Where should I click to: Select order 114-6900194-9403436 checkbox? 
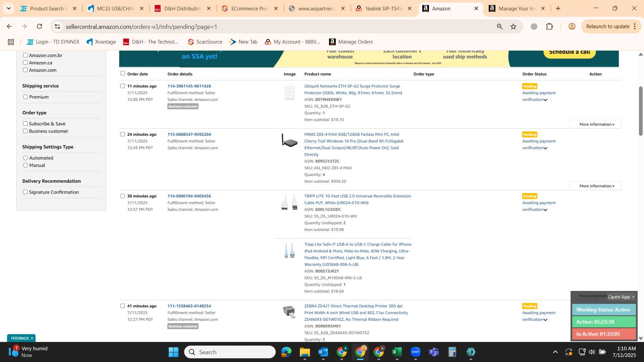point(122,196)
